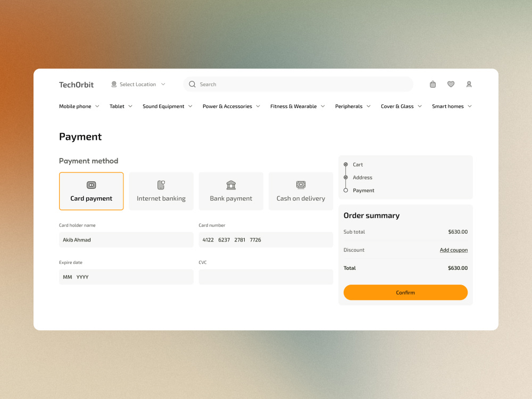Image resolution: width=532 pixels, height=399 pixels.
Task: Open the Select Location dropdown
Action: point(138,84)
